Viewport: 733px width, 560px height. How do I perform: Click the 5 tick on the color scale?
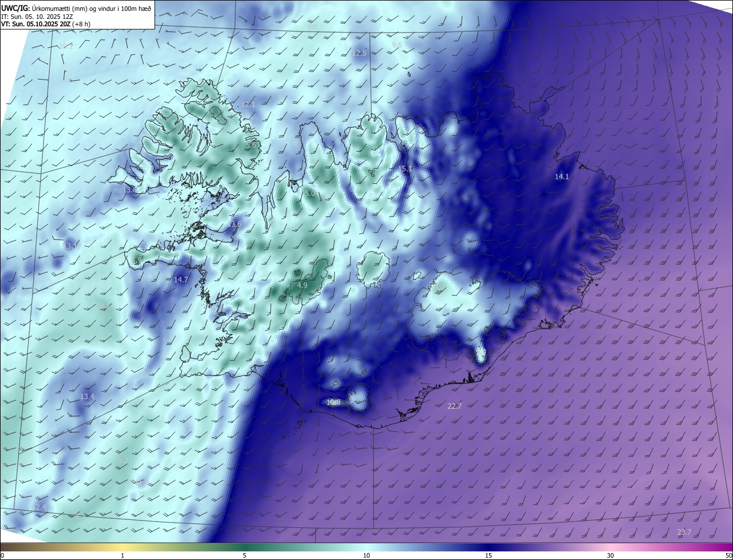[x=245, y=555]
